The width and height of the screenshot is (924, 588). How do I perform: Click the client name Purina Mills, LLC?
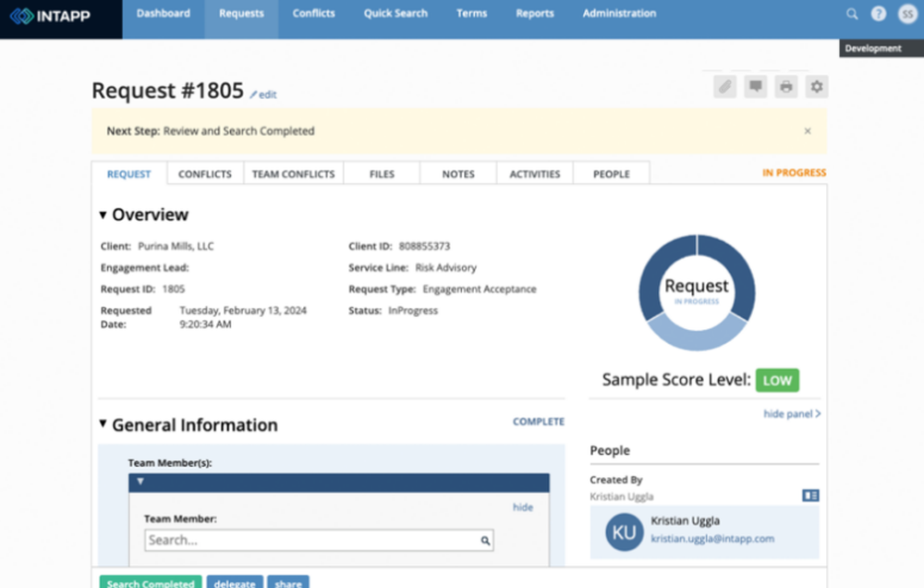176,246
